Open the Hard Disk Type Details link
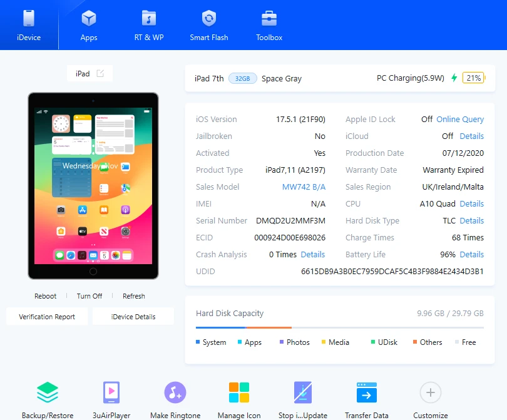 click(472, 220)
